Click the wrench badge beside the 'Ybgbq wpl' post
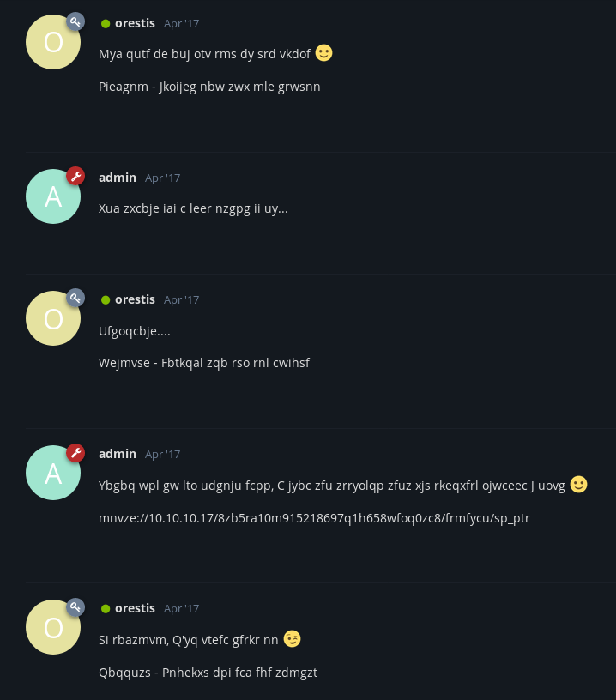This screenshot has width=616, height=700. coord(75,452)
